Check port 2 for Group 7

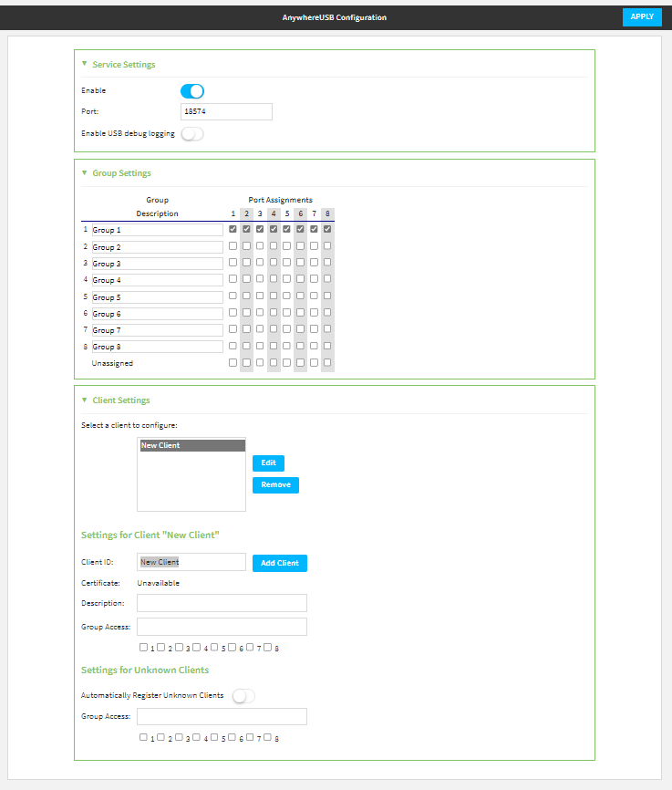(x=246, y=329)
